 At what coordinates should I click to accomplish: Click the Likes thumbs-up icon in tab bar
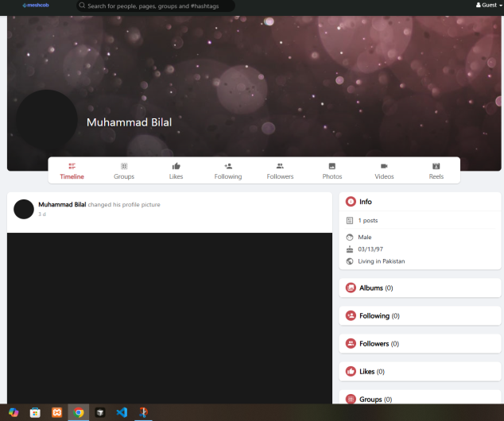tap(176, 166)
